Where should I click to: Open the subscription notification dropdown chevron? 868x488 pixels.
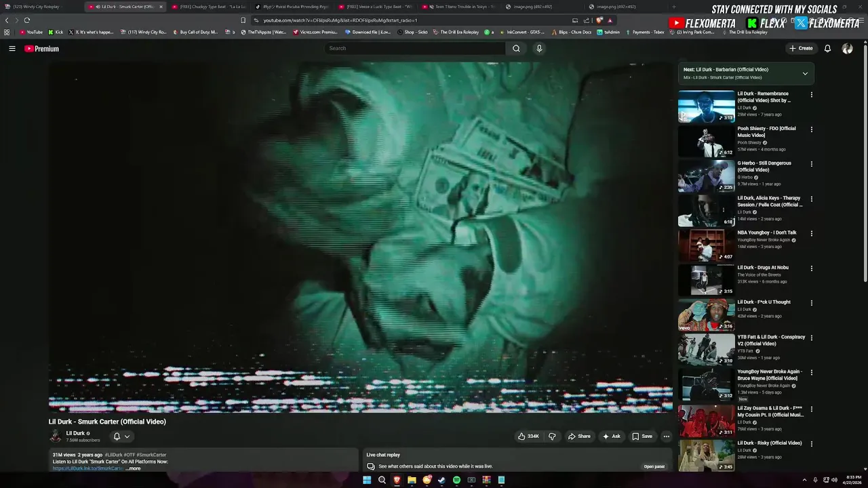(127, 436)
